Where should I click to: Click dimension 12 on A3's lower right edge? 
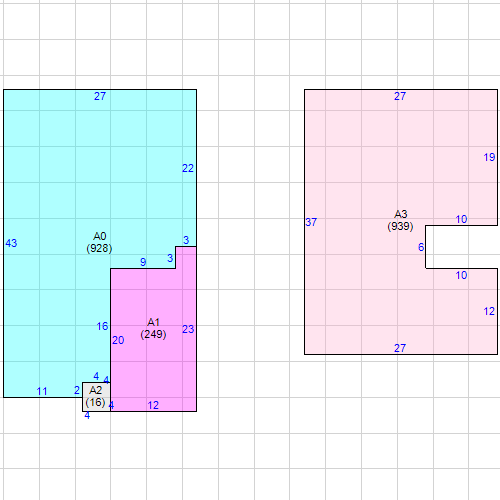[489, 311]
